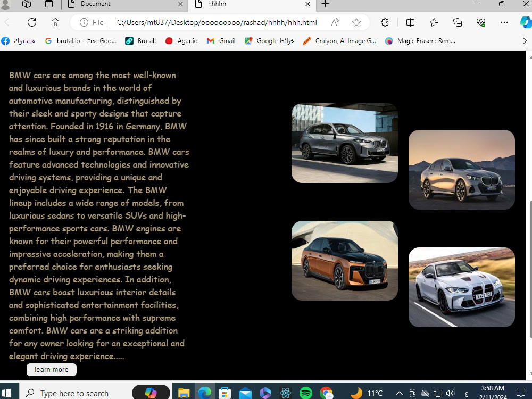
Task: Expand the hidden system tray icons chevron
Action: [400, 393]
